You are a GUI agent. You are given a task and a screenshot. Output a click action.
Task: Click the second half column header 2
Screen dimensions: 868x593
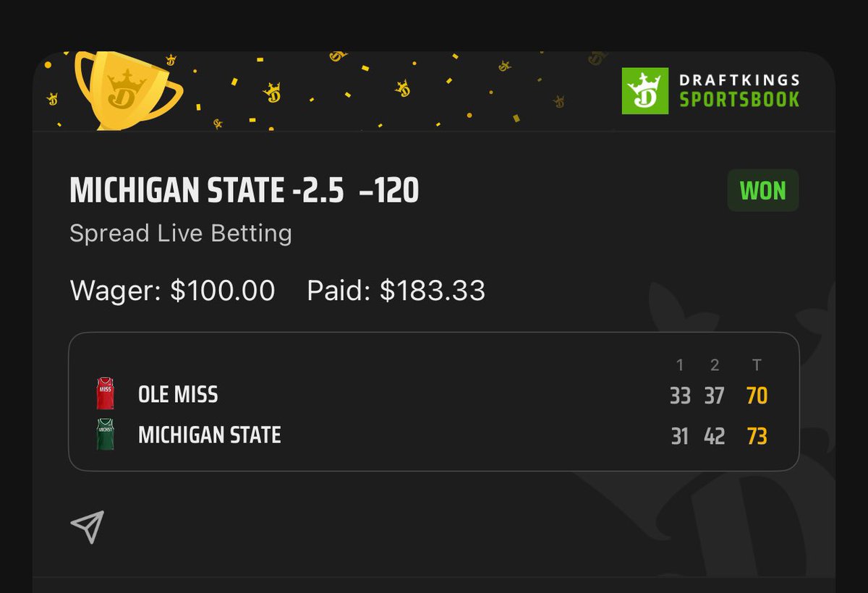(714, 364)
